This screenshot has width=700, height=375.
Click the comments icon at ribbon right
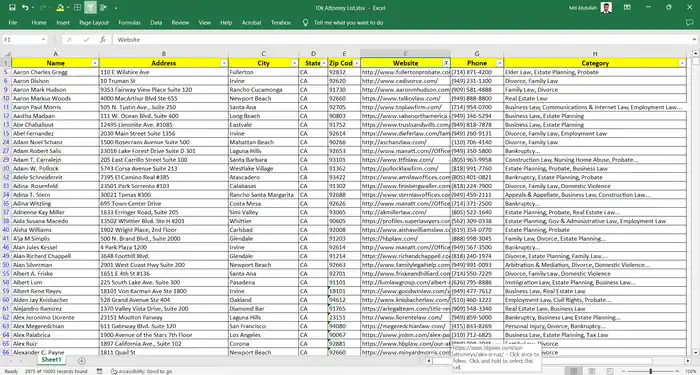[689, 22]
